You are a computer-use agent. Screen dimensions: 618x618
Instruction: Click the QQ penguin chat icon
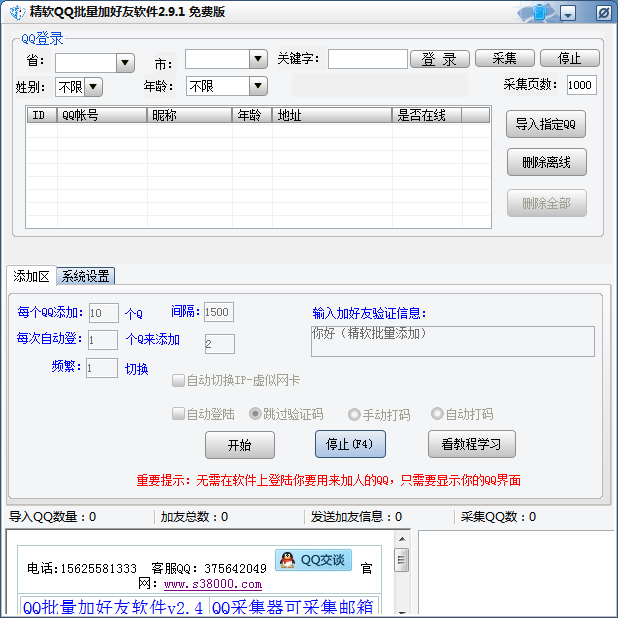coord(287,560)
